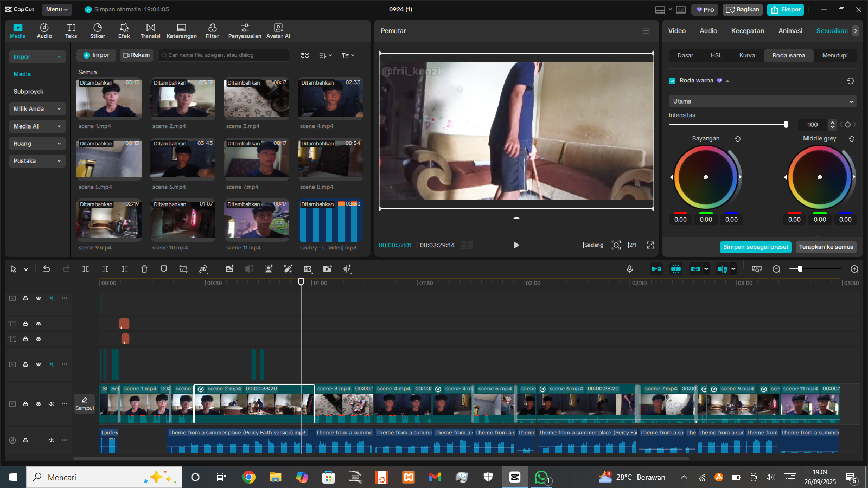Hide the first text track
868x488 pixels.
39,324
